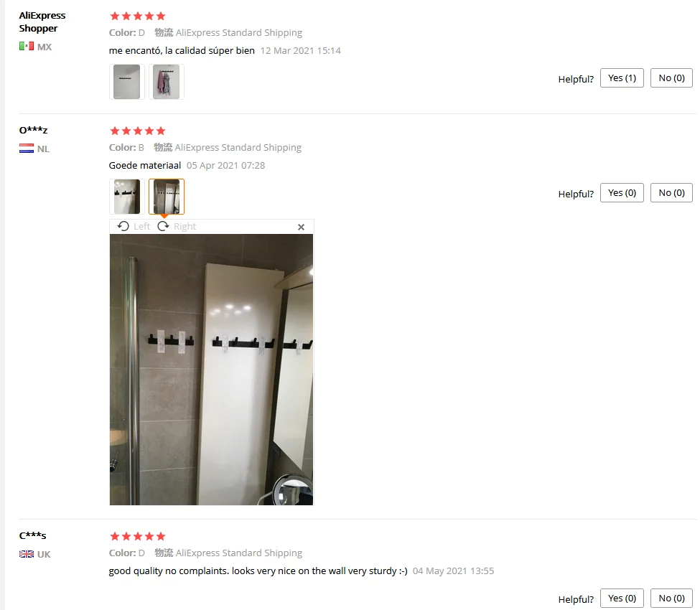700x610 pixels.
Task: Click the rotate Left icon
Action: [x=123, y=226]
